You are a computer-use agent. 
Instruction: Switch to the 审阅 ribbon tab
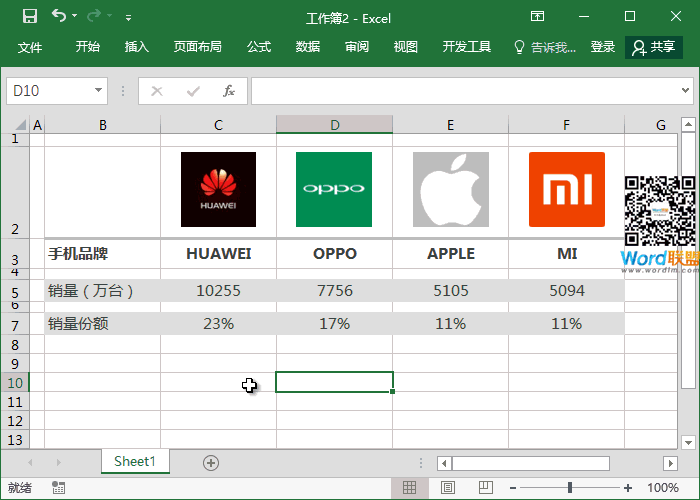click(357, 46)
